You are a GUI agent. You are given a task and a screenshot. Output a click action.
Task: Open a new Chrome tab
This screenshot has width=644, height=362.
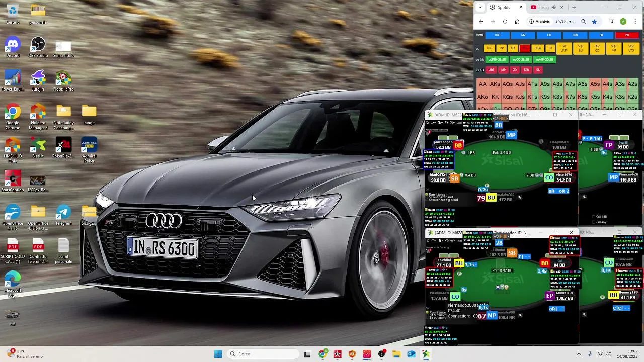point(574,7)
